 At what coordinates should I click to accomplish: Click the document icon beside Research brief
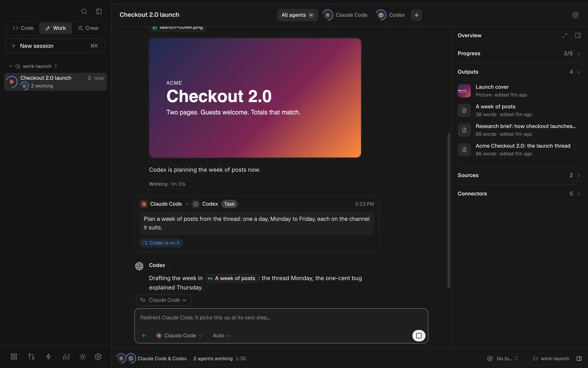pyautogui.click(x=464, y=130)
